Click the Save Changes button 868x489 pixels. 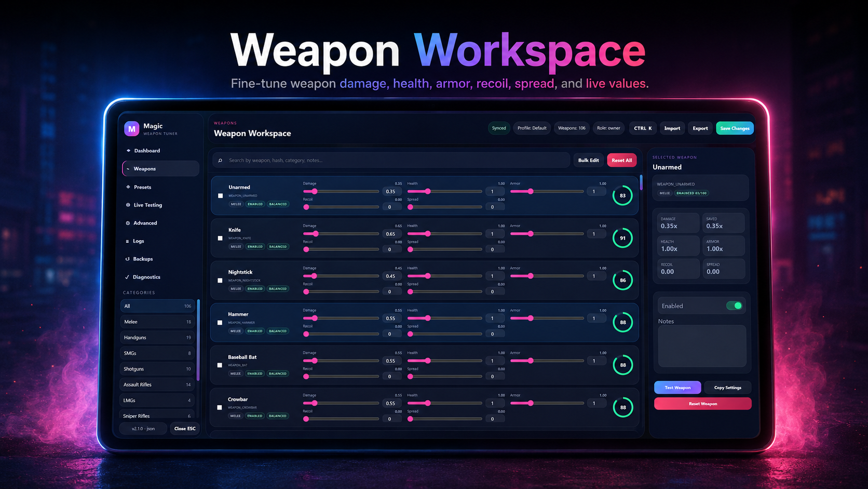click(x=735, y=128)
